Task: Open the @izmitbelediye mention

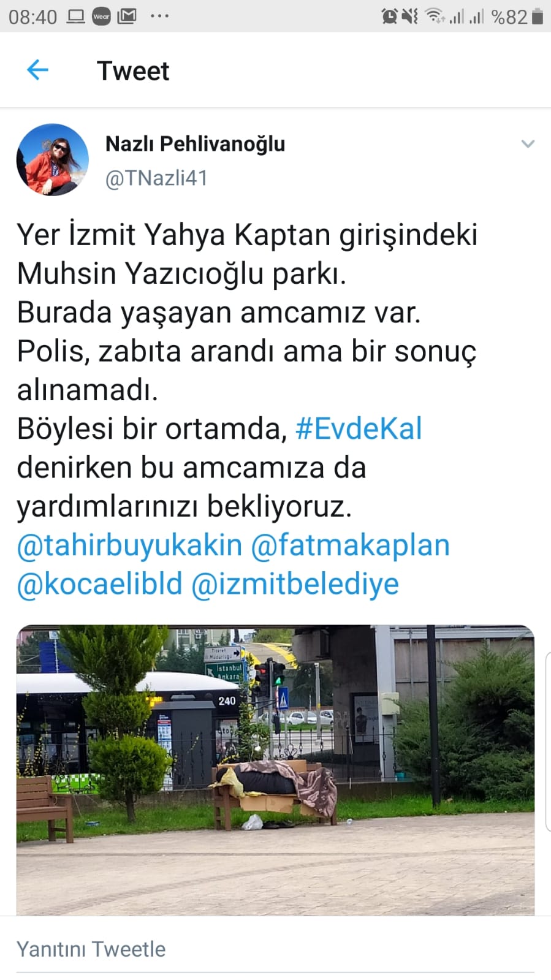Action: click(x=295, y=584)
